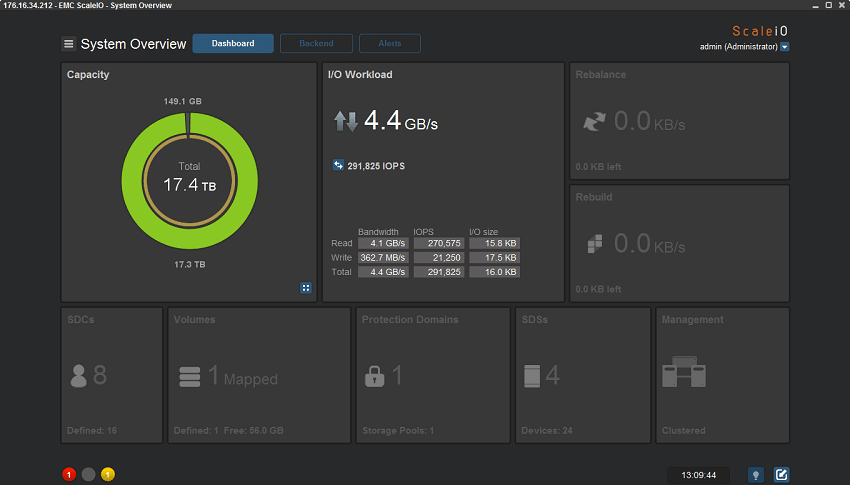Click the Read IOPS 270,575 cell

point(439,243)
